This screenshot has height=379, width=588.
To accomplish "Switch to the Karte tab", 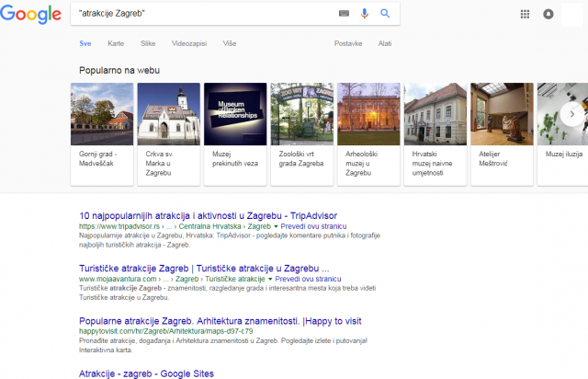I will (116, 42).
